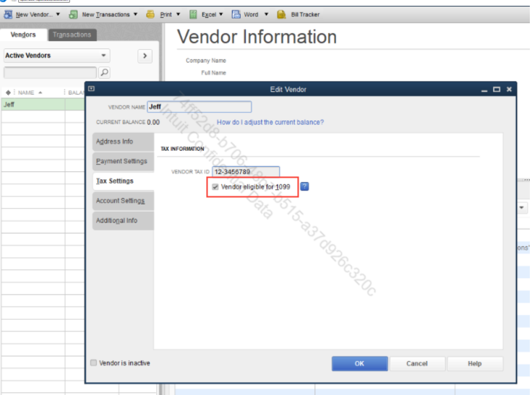Viewport: 532px width, 395px height.
Task: Close the Edit Vendor dialog
Action: 509,90
